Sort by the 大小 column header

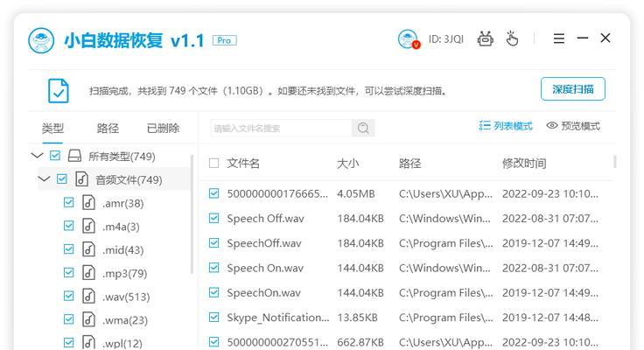(348, 164)
